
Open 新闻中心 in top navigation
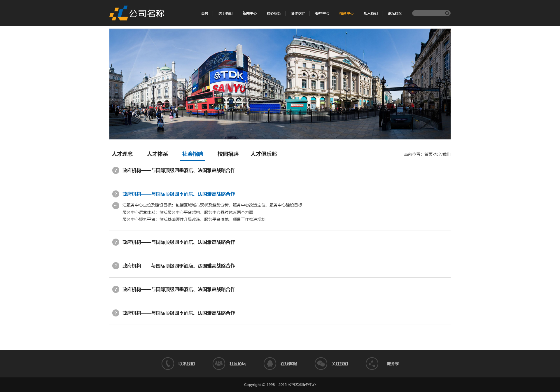249,13
